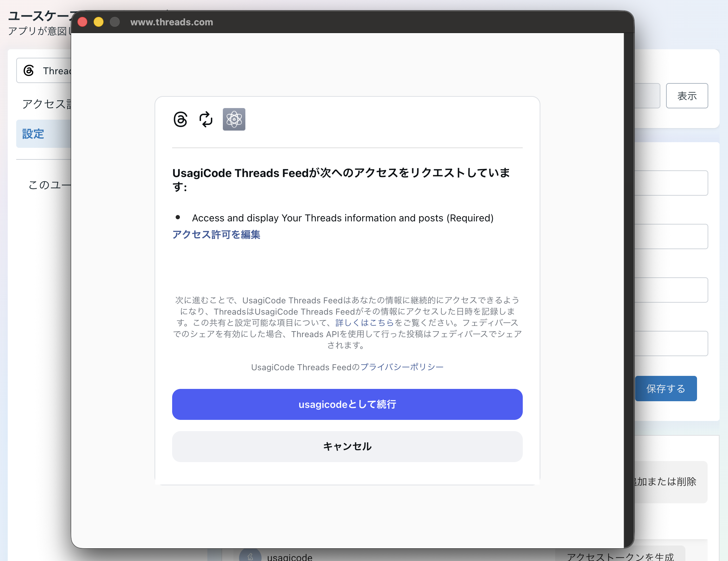
Task: Click the Threads logo icon in dialog
Action: point(180,119)
